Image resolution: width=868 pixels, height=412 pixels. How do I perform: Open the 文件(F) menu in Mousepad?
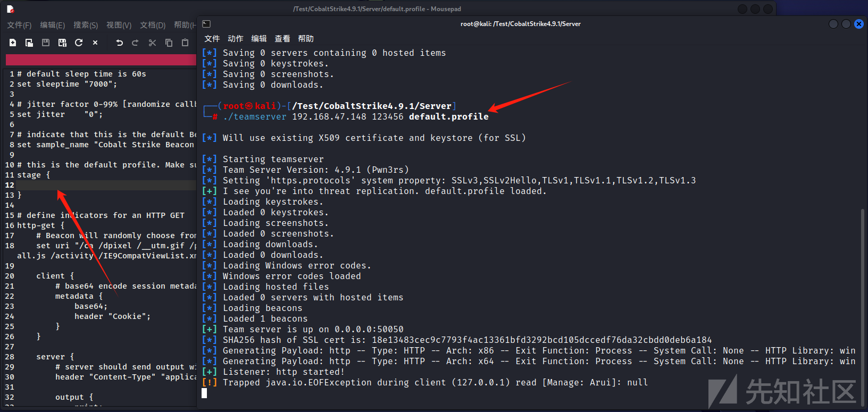[x=19, y=25]
